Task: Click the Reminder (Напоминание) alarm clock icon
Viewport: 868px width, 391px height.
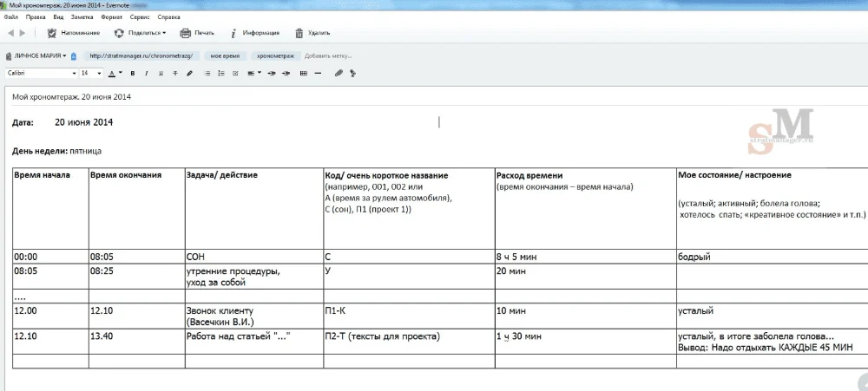Action: pyautogui.click(x=52, y=33)
